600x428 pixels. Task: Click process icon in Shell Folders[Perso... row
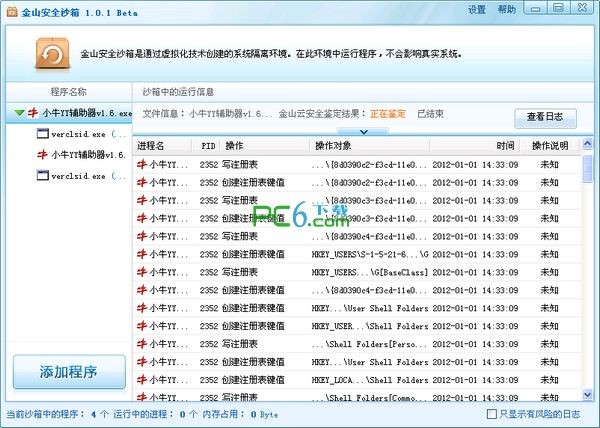[x=142, y=344]
